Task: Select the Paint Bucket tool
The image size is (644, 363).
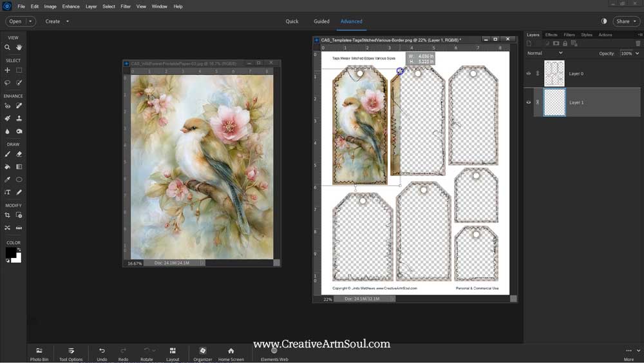Action: point(7,167)
